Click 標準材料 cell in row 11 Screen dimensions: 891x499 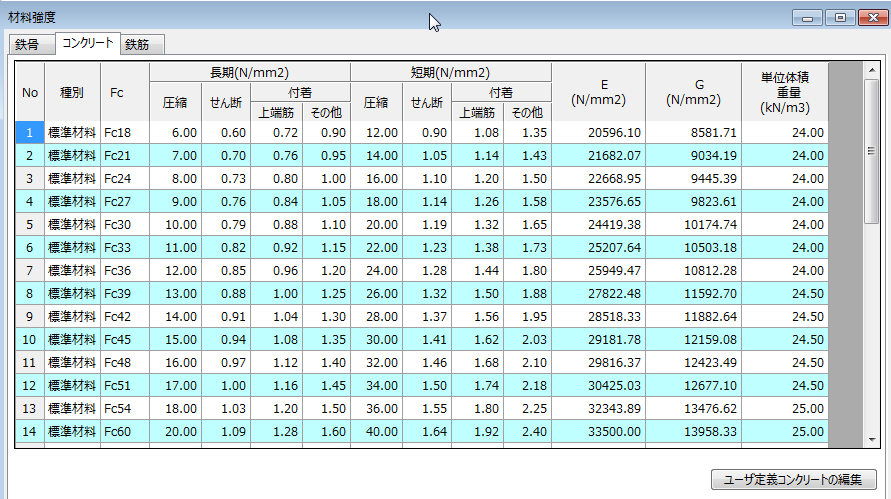(x=72, y=363)
